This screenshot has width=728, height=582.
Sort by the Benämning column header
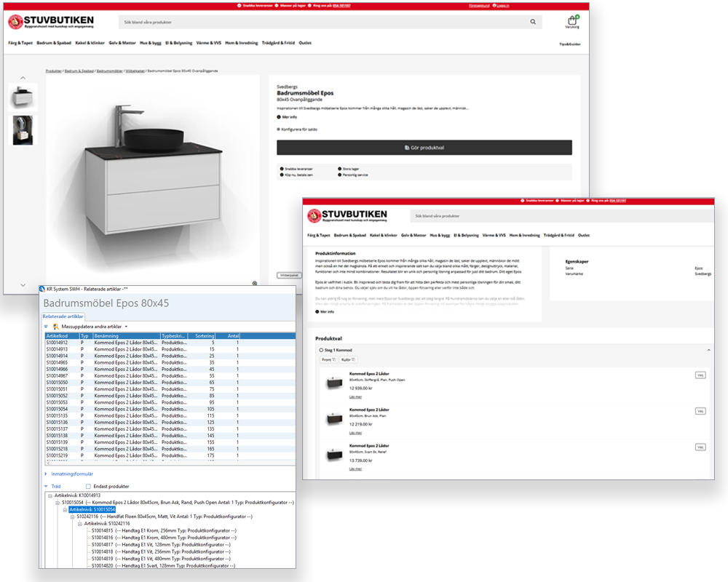[x=126, y=335]
